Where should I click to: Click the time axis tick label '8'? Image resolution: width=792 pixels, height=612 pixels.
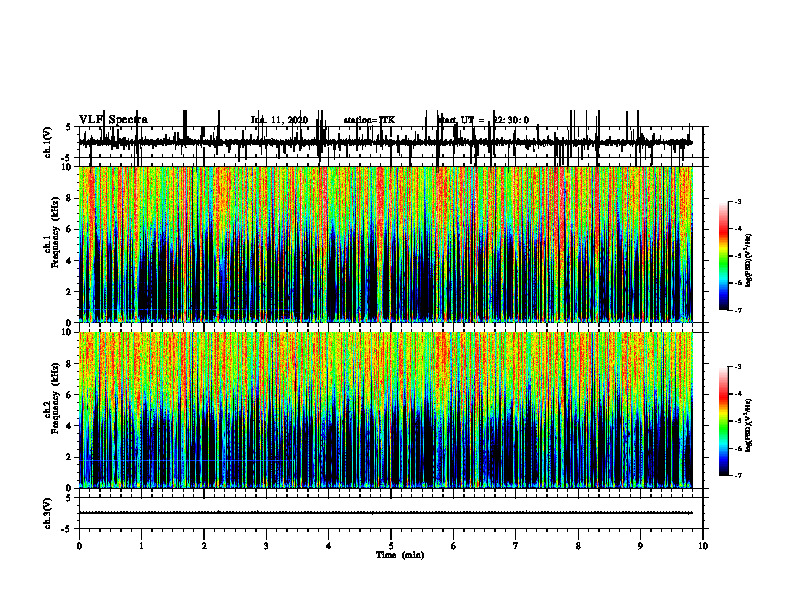[x=578, y=546]
